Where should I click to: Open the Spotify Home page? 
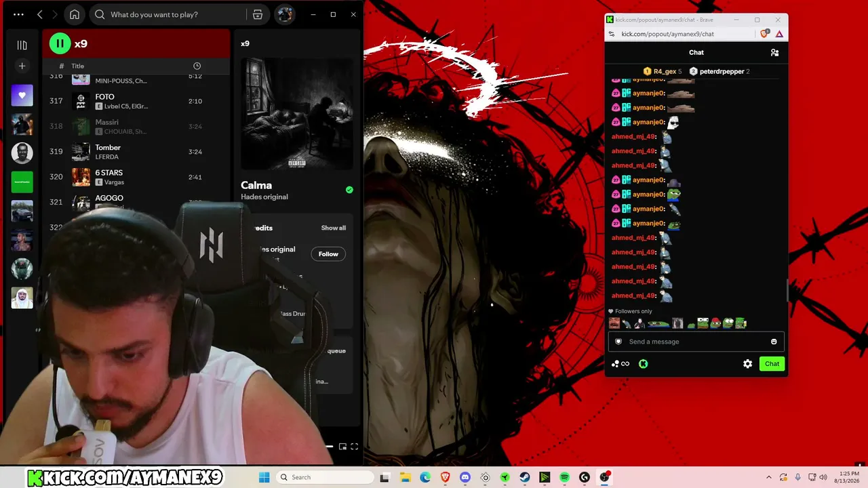[x=75, y=14]
